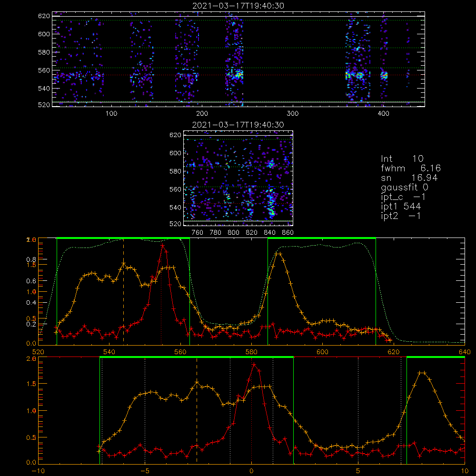The height and width of the screenshot is (476, 476).
Task: Click the middle plot title 2021-03-17T19:40:30
Action: click(x=238, y=125)
